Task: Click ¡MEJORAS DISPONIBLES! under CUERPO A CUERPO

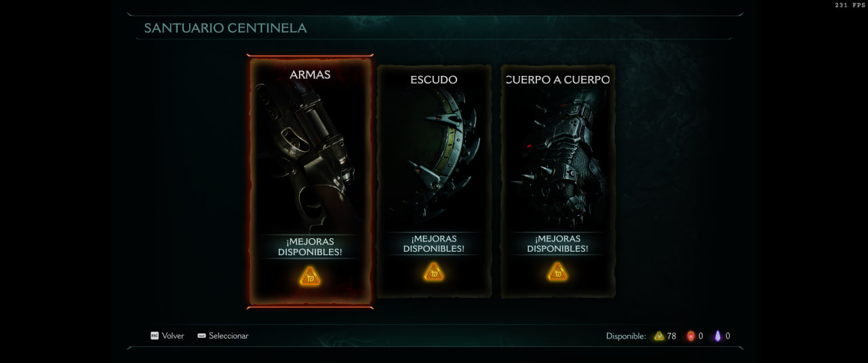Action: click(557, 244)
